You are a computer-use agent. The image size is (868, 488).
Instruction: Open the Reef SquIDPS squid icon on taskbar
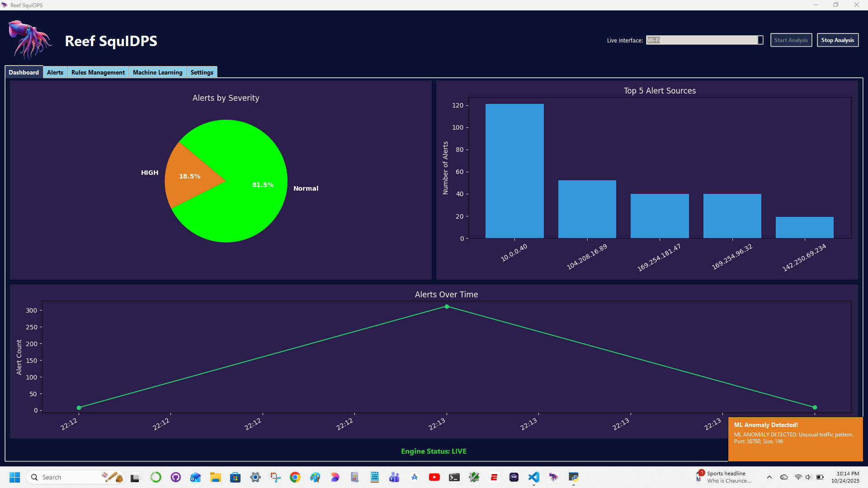(x=554, y=477)
